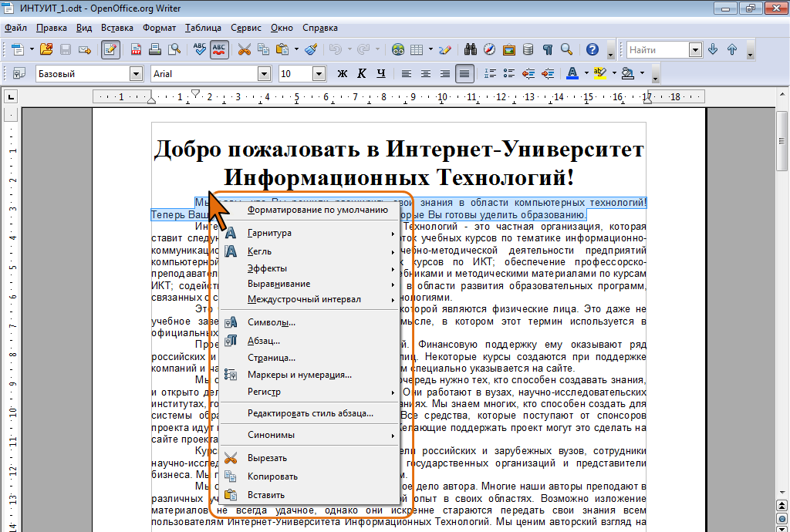Apply the paragraph background color button
Viewport: 790px width, 532px height.
(x=628, y=73)
